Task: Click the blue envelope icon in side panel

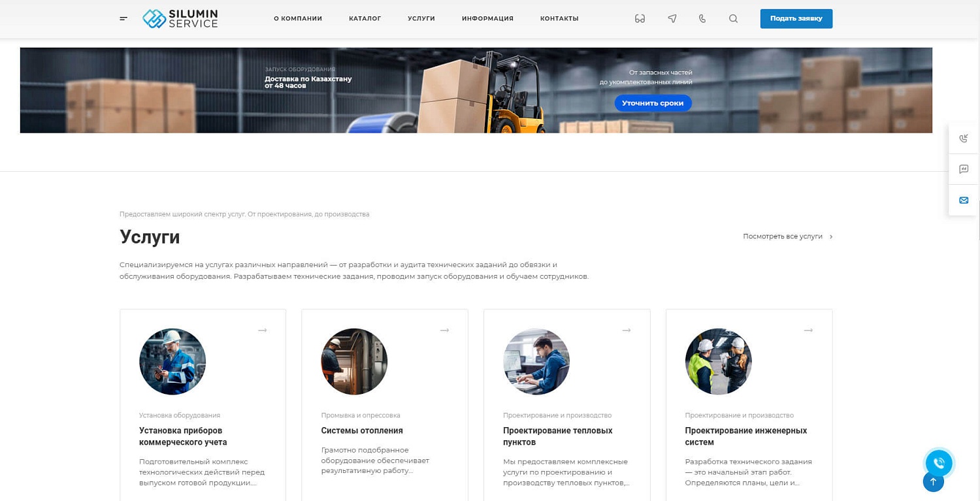Action: point(963,200)
